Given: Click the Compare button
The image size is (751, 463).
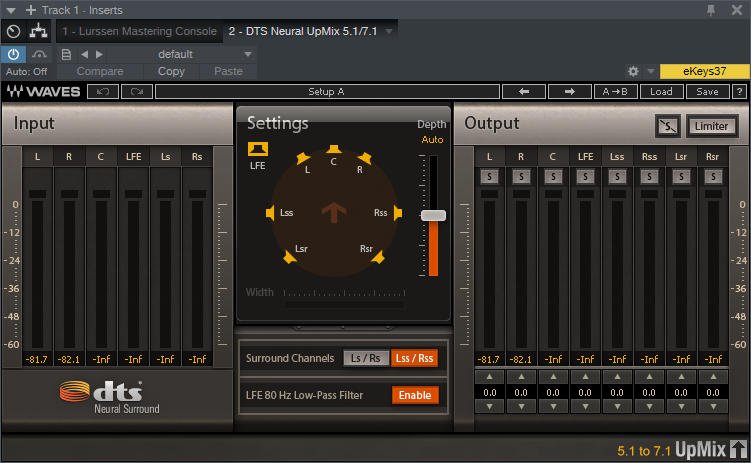Looking at the screenshot, I should [x=100, y=71].
